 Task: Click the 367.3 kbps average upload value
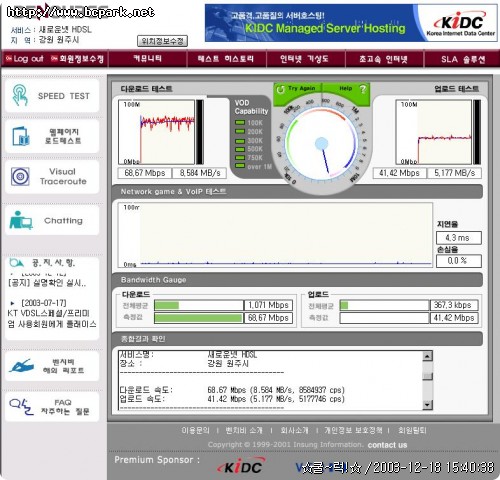tap(454, 305)
